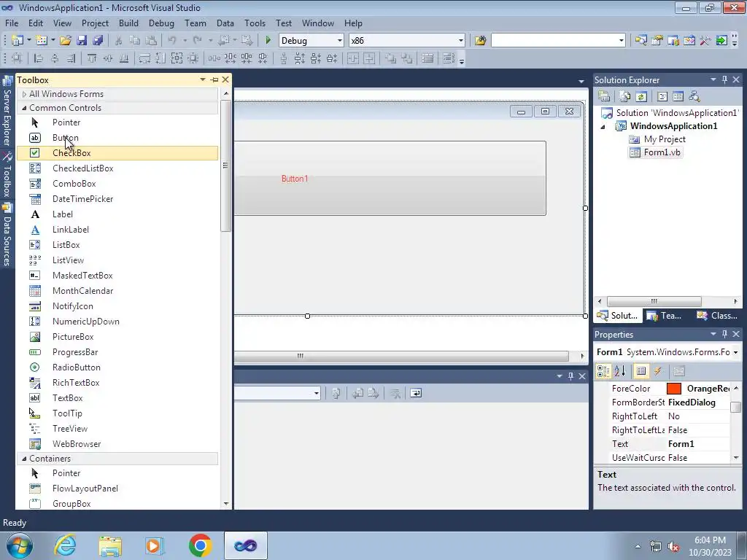Open Properties object selector dropdown for Form1
This screenshot has height=560, width=747.
click(x=735, y=352)
